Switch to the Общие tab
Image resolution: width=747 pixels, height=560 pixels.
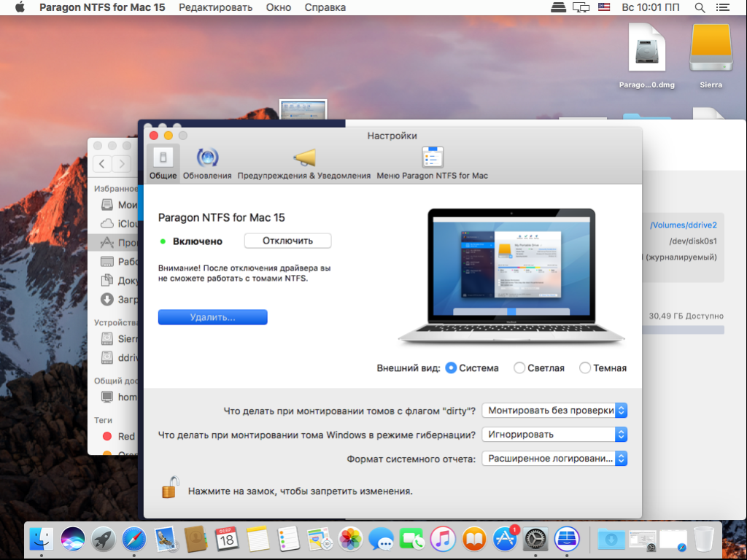coord(163,163)
